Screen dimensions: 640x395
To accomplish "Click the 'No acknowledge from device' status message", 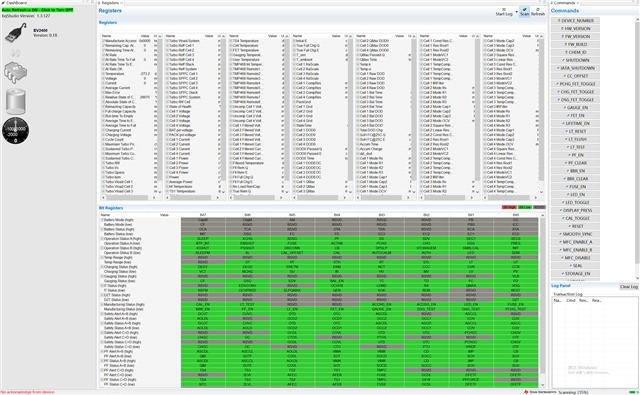I will [x=28, y=392].
